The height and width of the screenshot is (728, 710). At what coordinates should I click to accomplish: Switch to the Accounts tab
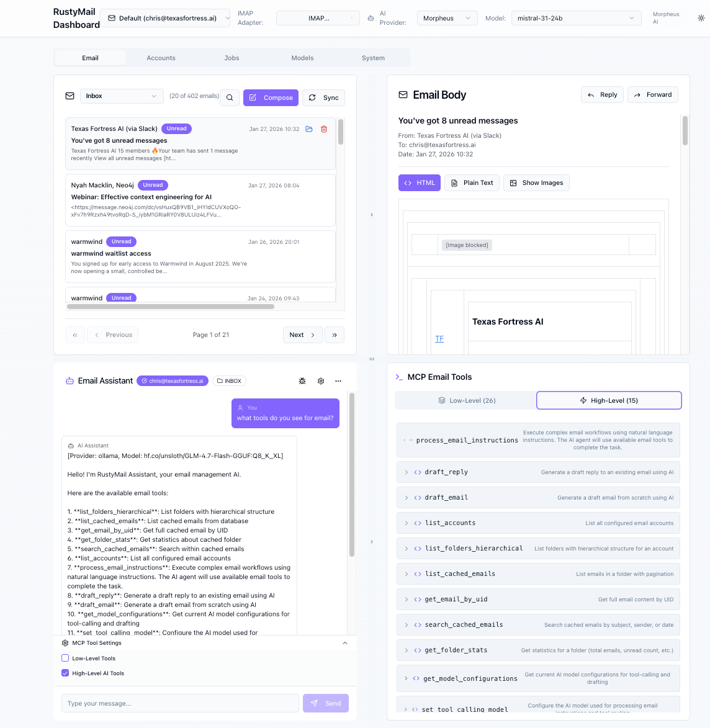pos(161,58)
